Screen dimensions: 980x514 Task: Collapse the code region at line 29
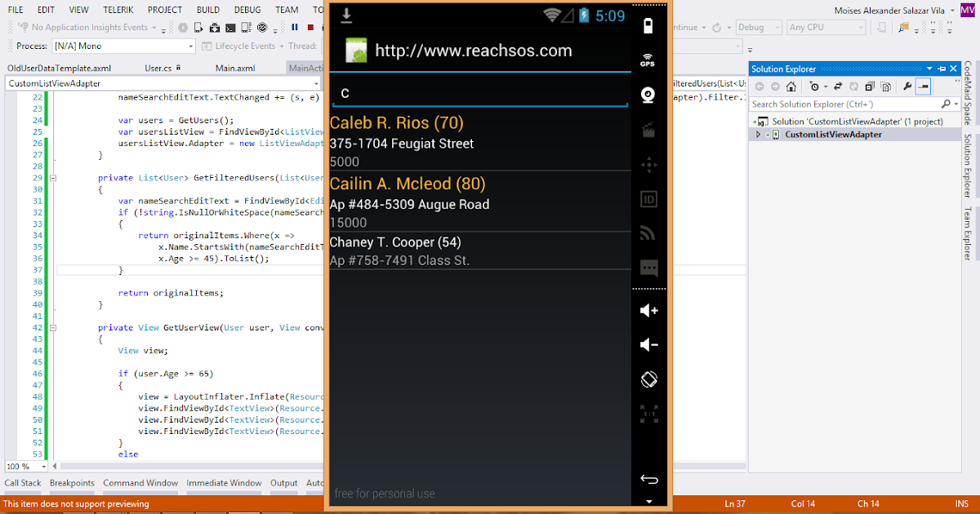[51, 177]
